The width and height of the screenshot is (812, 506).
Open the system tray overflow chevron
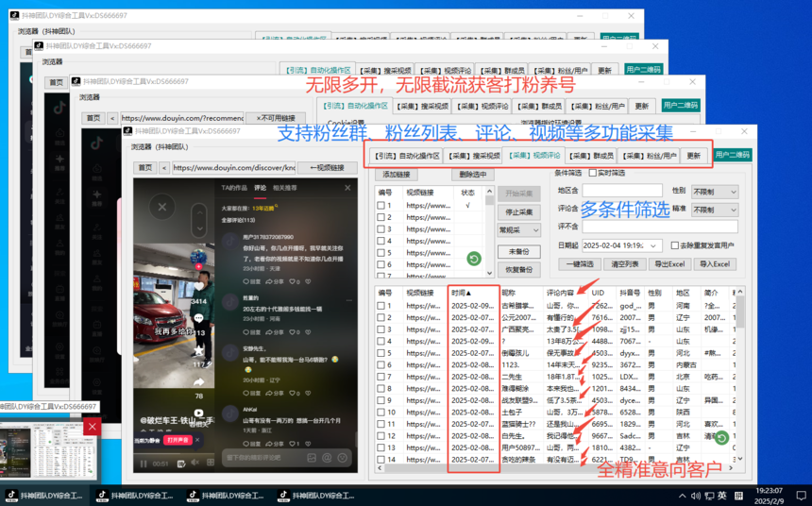682,496
